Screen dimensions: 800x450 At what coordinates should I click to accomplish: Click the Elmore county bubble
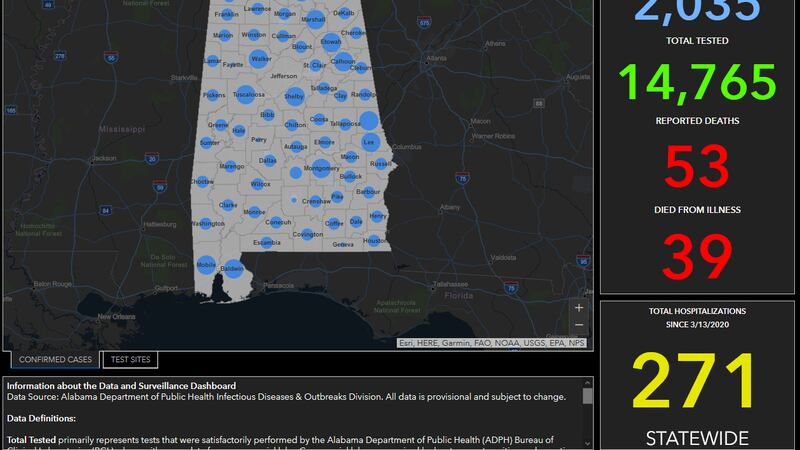click(325, 142)
